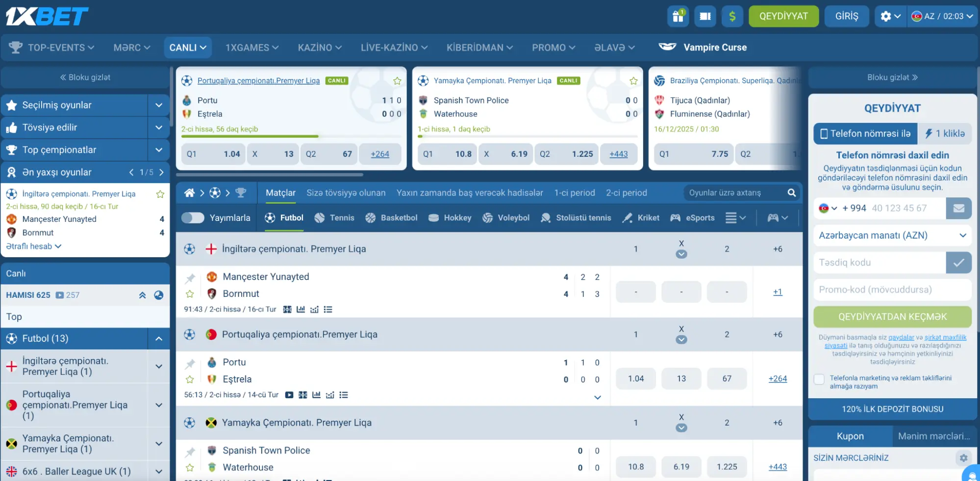The image size is (980, 481).
Task: Open the AZ language and time dropdown
Action: coord(942,16)
